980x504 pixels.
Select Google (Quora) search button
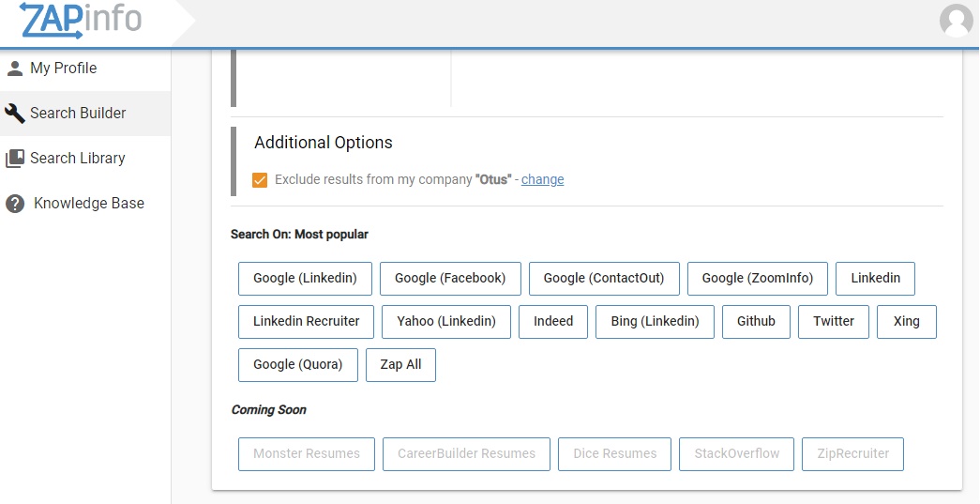tap(298, 365)
